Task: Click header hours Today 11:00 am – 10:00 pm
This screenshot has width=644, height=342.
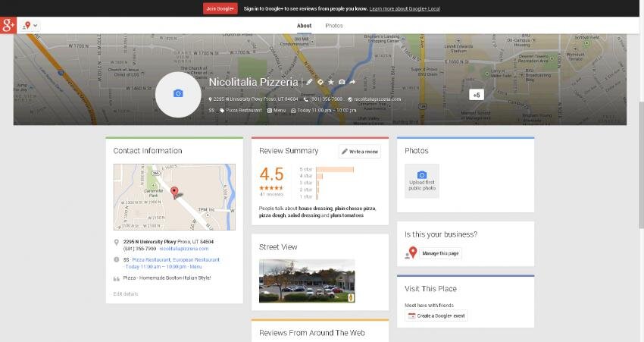Action: click(327, 110)
